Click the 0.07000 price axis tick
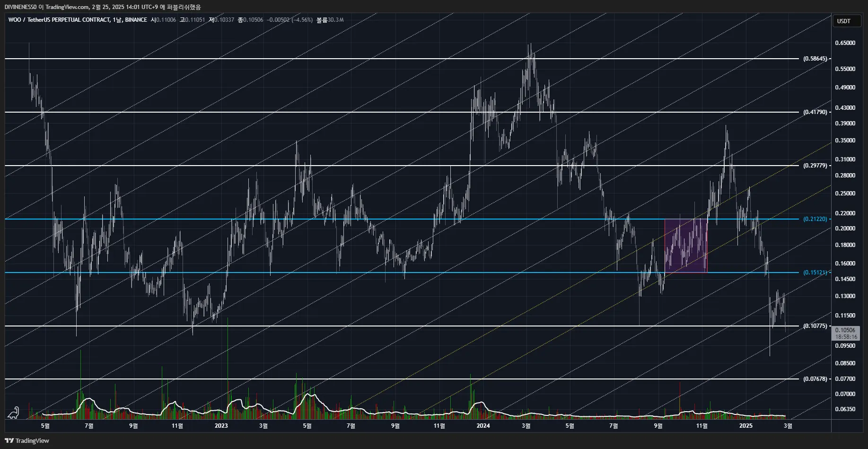868x449 pixels. pos(845,394)
